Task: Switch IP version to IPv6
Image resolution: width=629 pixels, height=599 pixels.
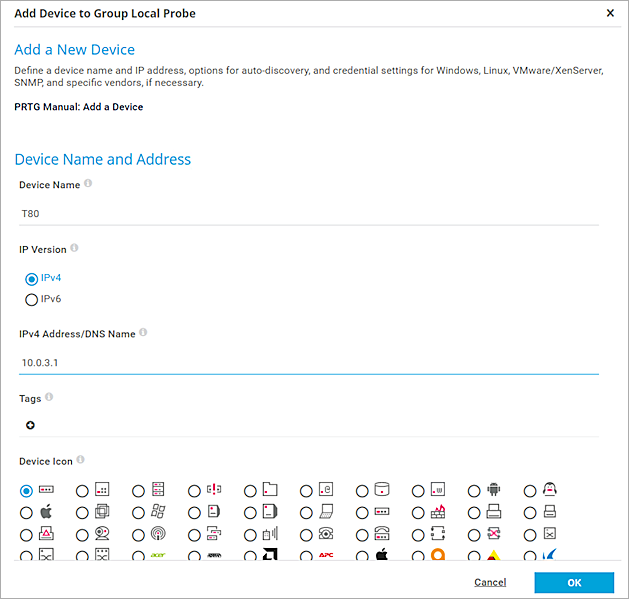Action: (32, 299)
